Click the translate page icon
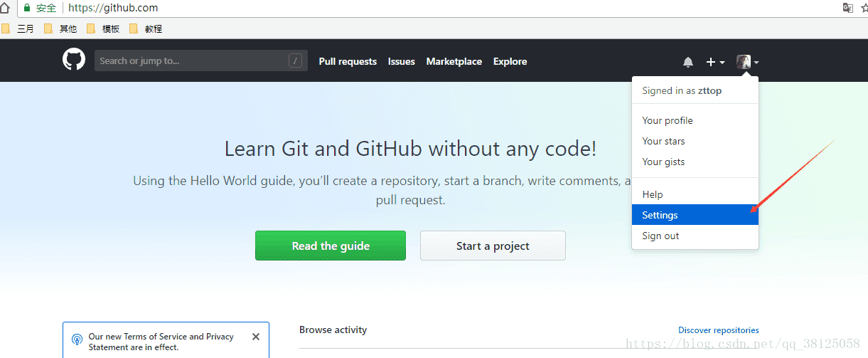Screen dimensions: 868x358 [847, 8]
